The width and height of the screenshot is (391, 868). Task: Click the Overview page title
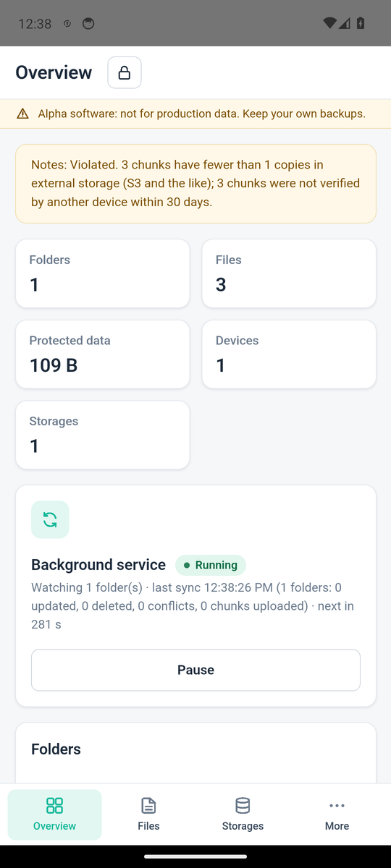coord(54,72)
